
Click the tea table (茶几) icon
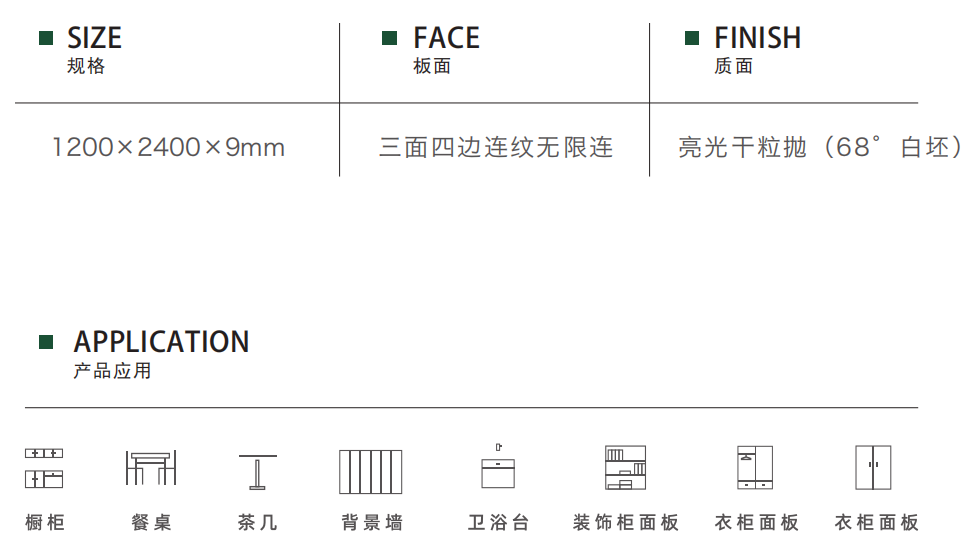(257, 472)
